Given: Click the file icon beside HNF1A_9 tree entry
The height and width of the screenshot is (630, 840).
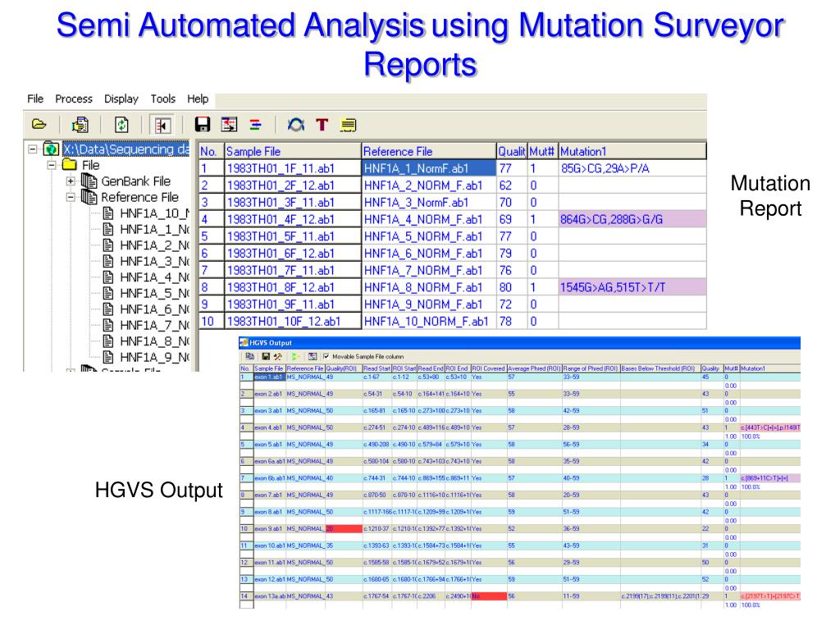Looking at the screenshot, I should [108, 357].
